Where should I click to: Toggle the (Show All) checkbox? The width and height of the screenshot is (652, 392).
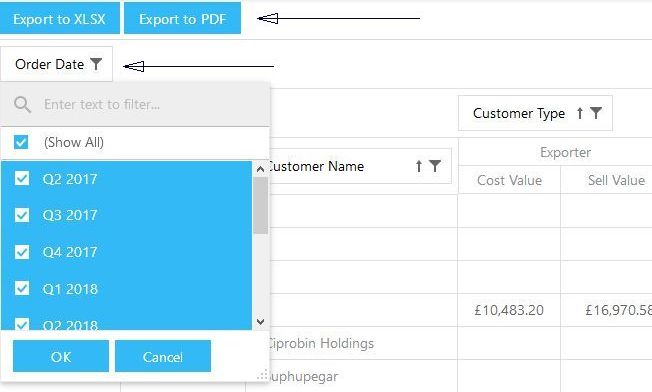[x=21, y=142]
